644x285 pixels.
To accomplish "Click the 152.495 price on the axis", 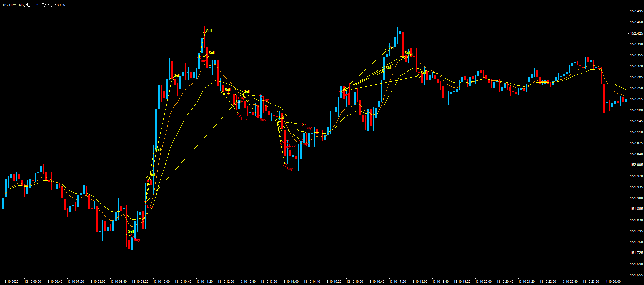I will [636, 11].
